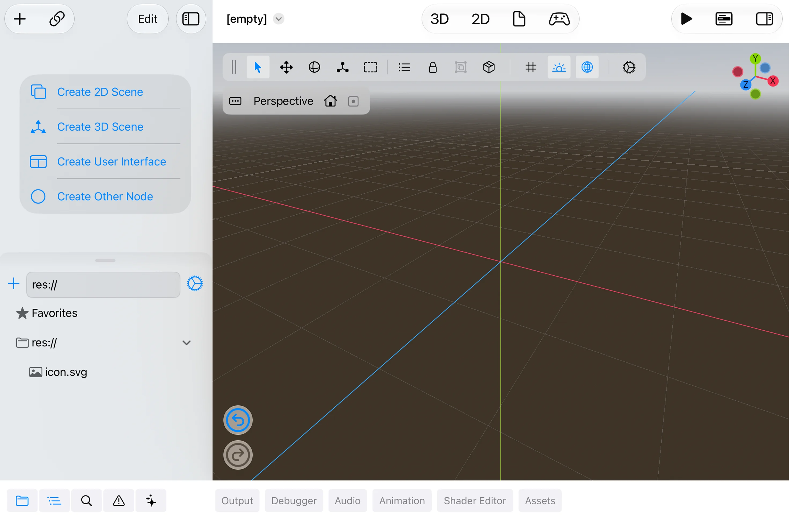Click the dashed rectangle selection tool
789x532 pixels.
pyautogui.click(x=370, y=67)
